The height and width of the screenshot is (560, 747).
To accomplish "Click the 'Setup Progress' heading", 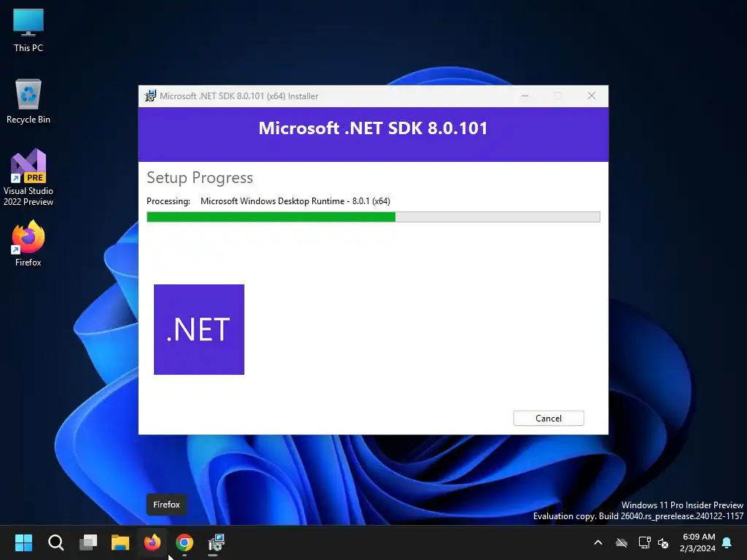I will [200, 178].
